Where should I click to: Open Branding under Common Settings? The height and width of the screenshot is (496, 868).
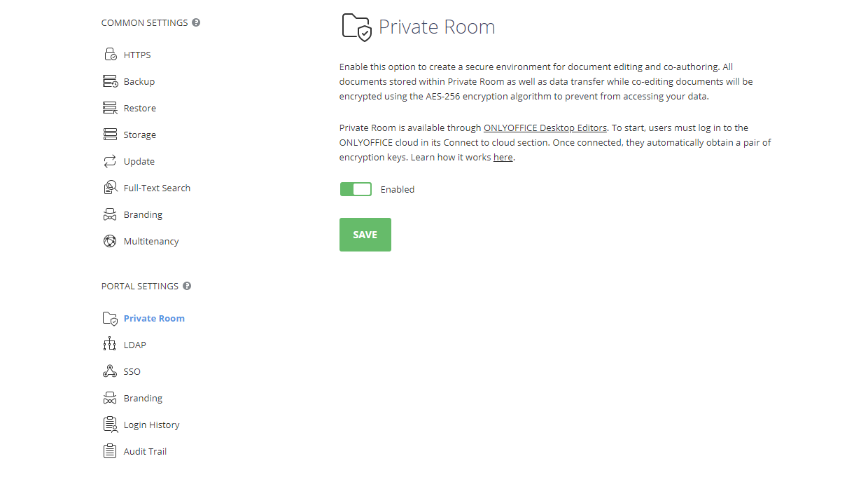click(142, 214)
